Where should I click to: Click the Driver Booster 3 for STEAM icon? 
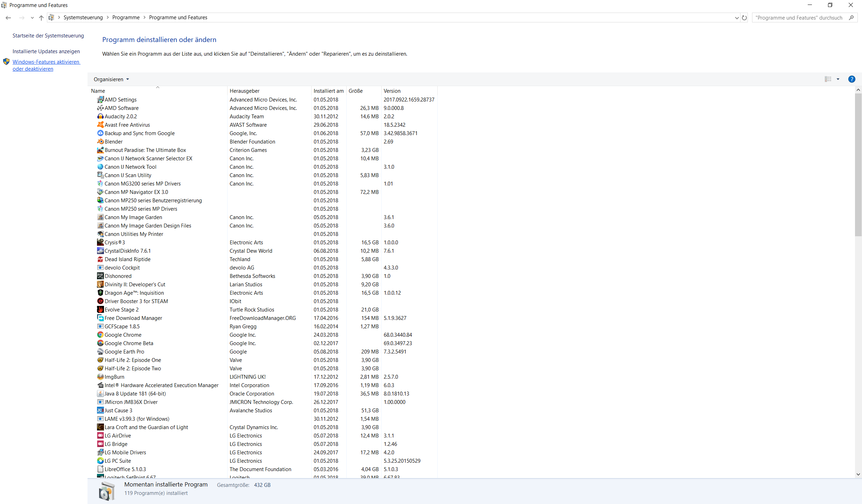click(x=100, y=301)
